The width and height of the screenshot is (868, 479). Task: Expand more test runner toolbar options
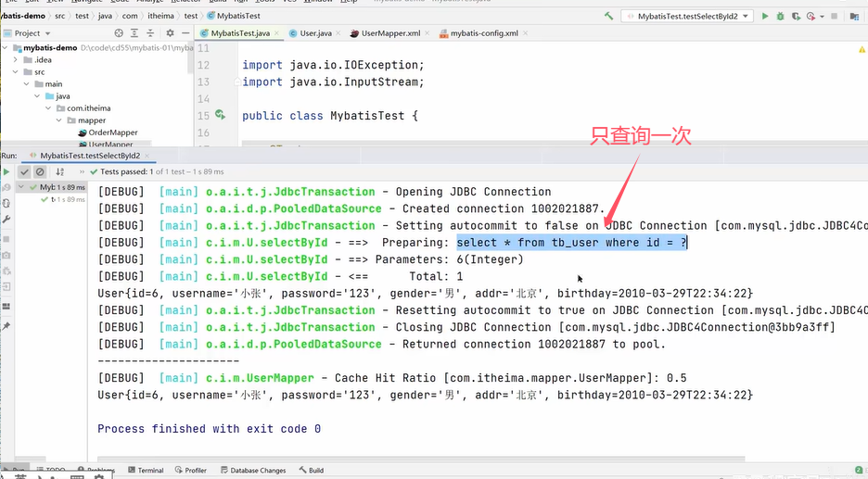[82, 172]
